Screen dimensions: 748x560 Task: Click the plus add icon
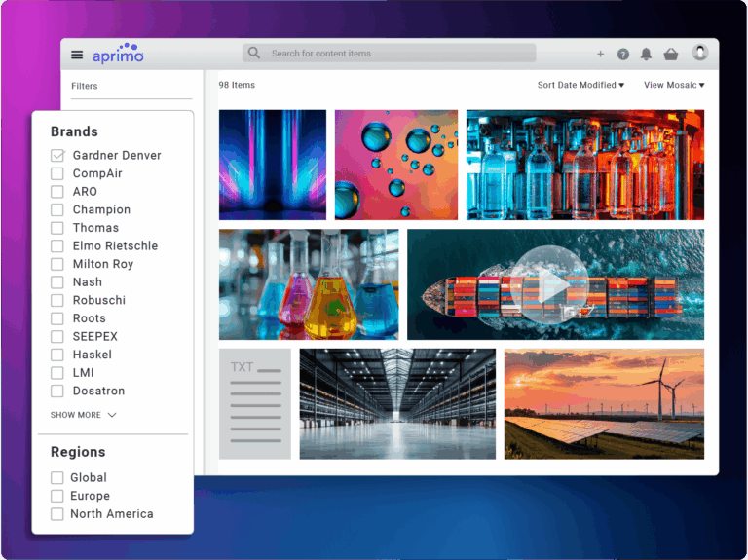[601, 55]
